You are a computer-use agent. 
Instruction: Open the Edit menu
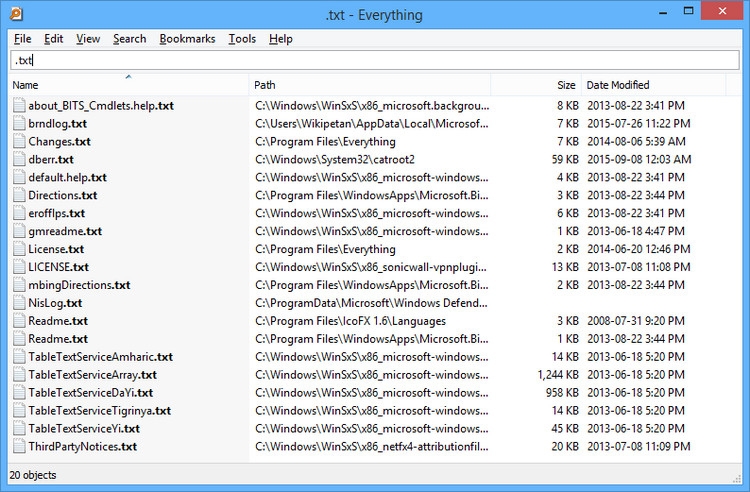(54, 39)
